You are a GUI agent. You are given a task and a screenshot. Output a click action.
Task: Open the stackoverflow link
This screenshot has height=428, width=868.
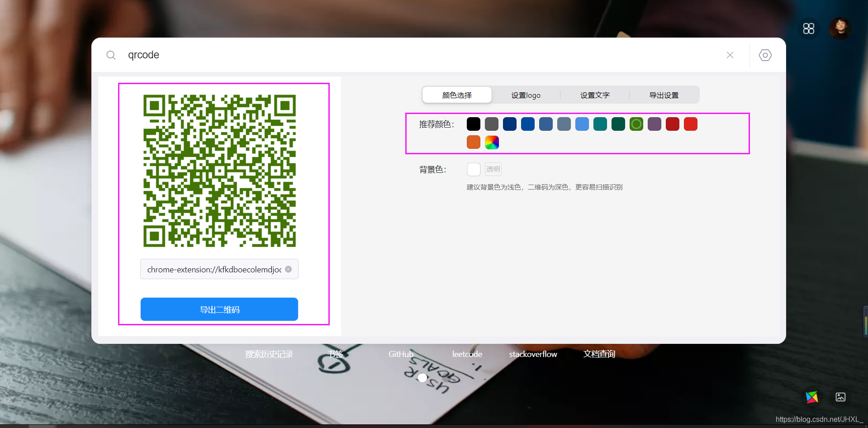[533, 354]
